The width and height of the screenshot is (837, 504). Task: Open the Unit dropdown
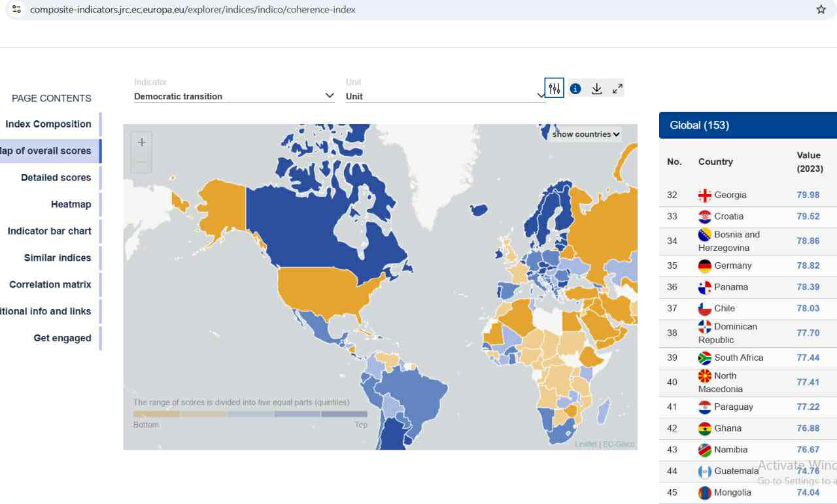[445, 96]
